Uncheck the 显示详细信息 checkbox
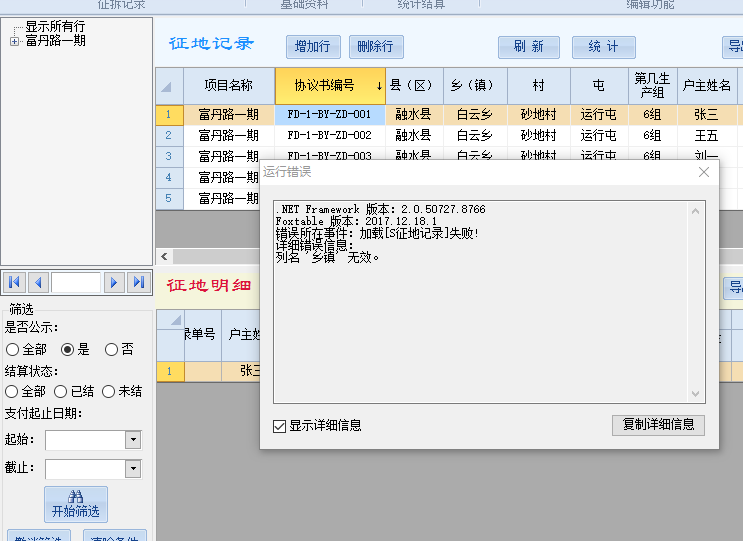The image size is (743, 541). tap(280, 426)
